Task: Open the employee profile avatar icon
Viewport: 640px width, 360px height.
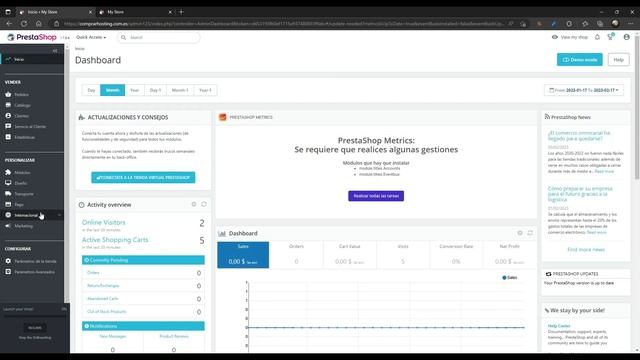Action: pyautogui.click(x=627, y=37)
